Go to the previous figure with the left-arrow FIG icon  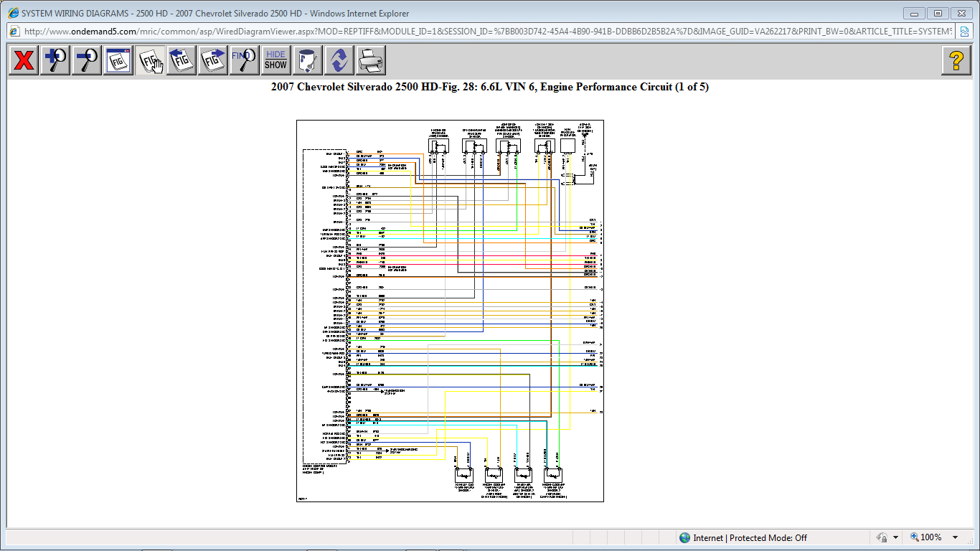pyautogui.click(x=181, y=60)
